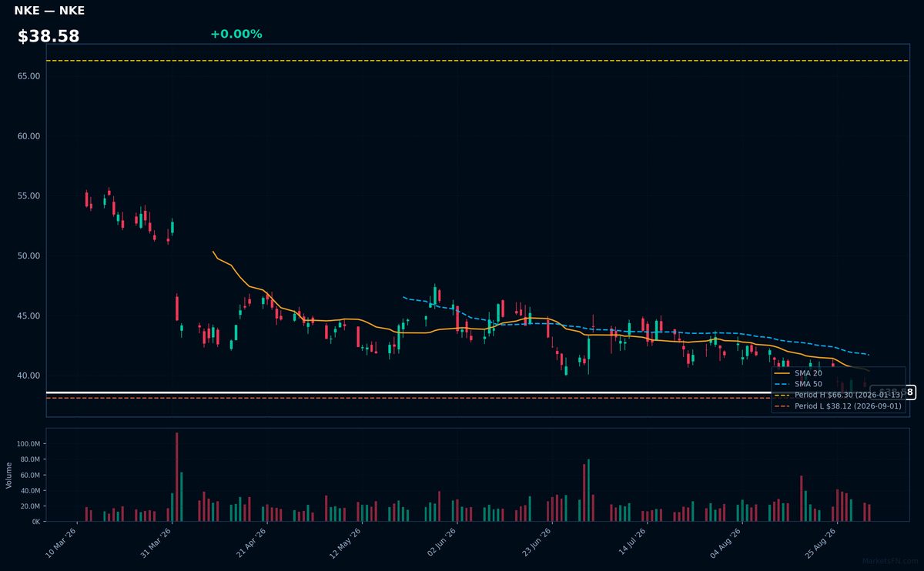Screen dimensions: 924x571
Task: Click the 55.00 price axis label
Action: click(x=28, y=196)
